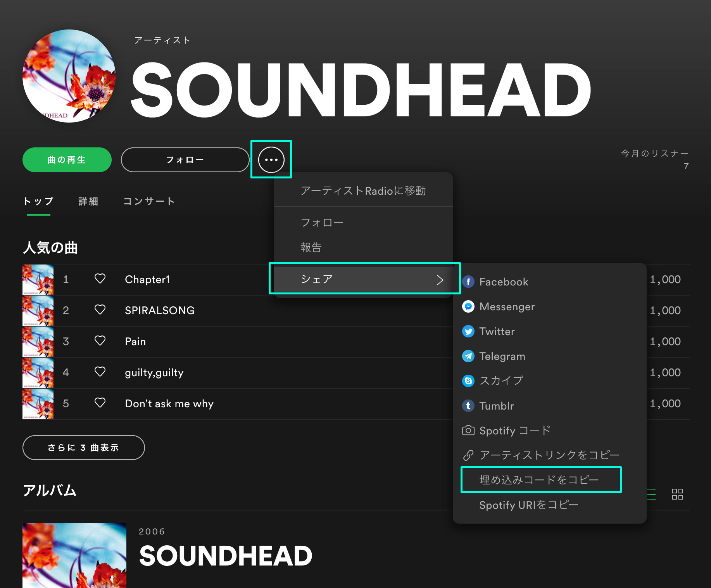Image resolution: width=711 pixels, height=588 pixels.
Task: Choose Messenger share option label
Action: point(507,306)
